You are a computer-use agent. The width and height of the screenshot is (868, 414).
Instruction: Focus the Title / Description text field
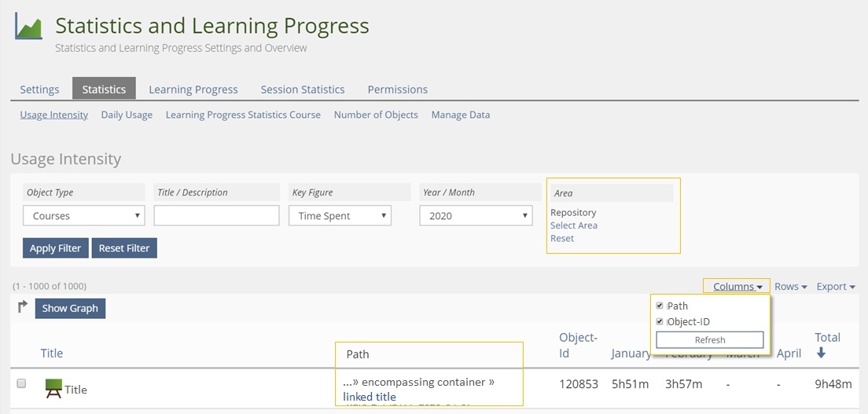click(x=216, y=216)
